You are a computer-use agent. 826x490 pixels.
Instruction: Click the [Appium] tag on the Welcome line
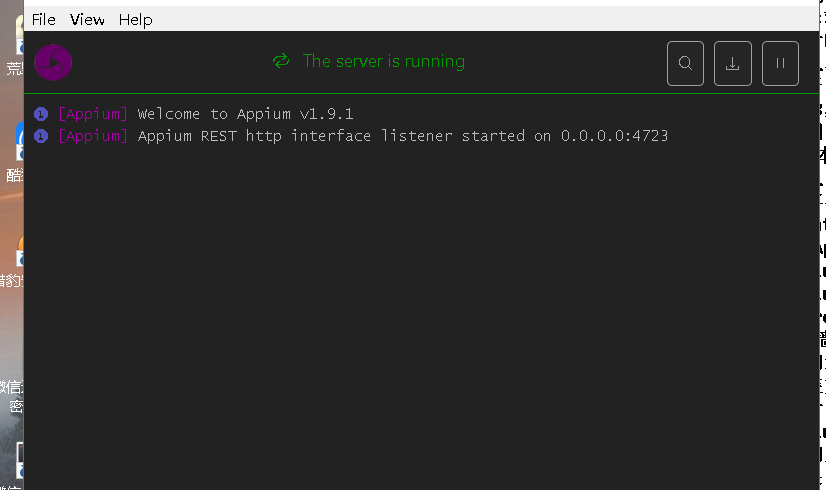pyautogui.click(x=93, y=114)
